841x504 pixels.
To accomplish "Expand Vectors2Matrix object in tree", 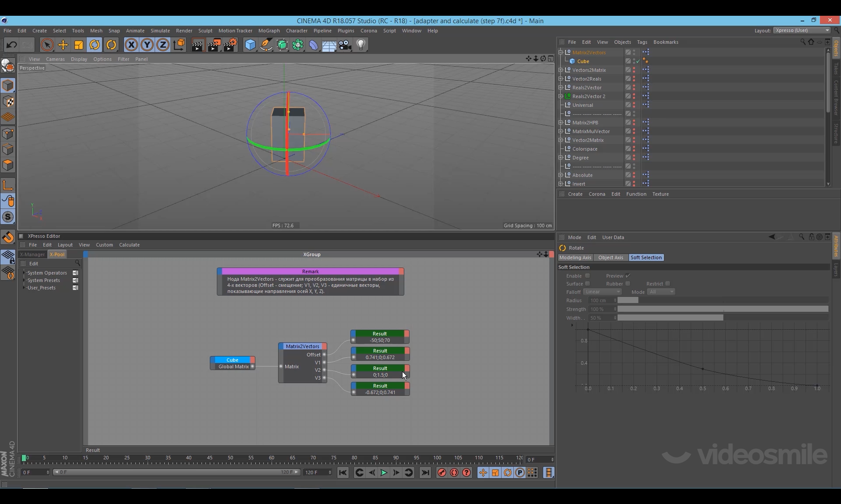I will coord(561,70).
